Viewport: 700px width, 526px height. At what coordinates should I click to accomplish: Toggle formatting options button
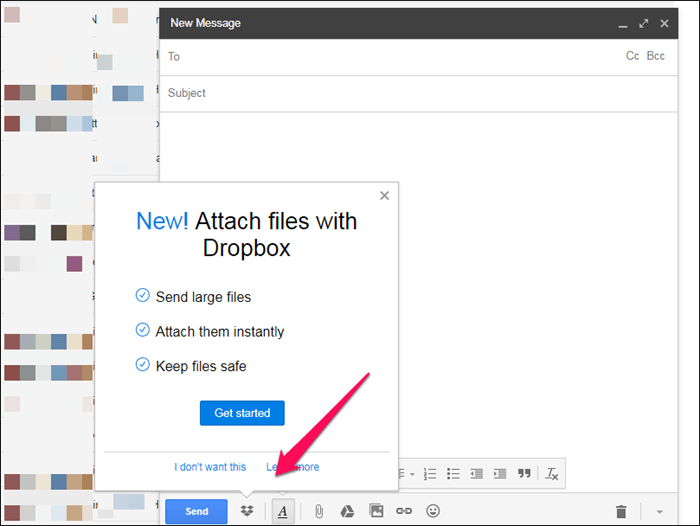point(283,511)
